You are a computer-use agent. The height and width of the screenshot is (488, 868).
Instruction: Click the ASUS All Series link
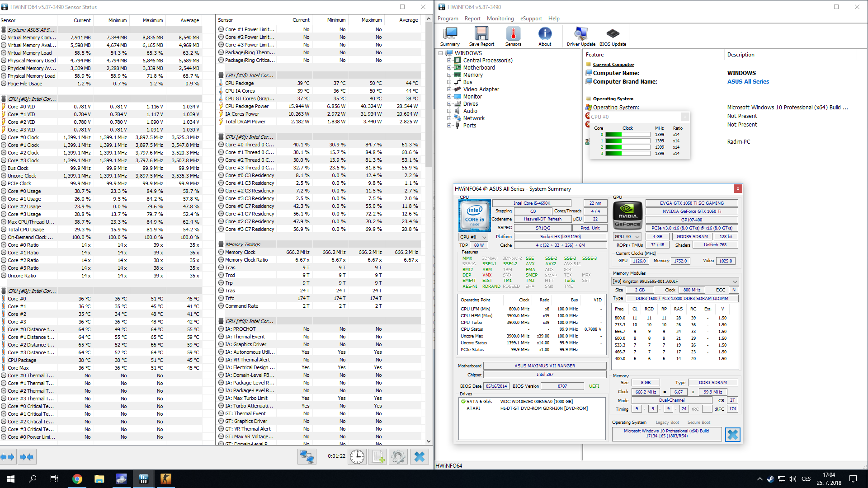click(x=748, y=82)
